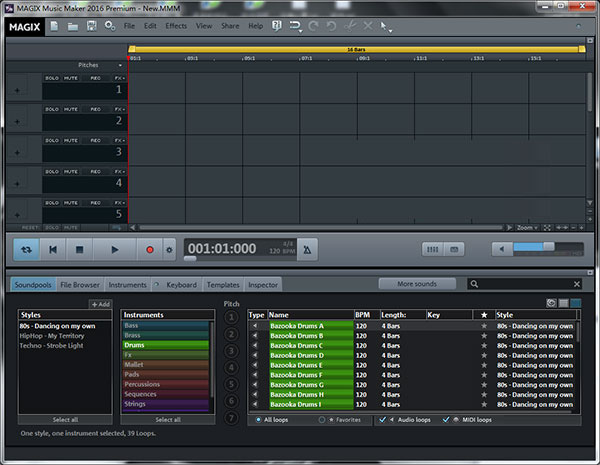Click the New project document icon
The image size is (600, 465).
[54, 26]
